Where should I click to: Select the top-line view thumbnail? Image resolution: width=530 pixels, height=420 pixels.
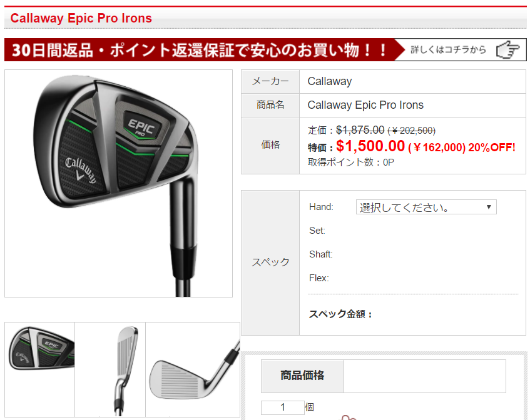[x=110, y=369]
